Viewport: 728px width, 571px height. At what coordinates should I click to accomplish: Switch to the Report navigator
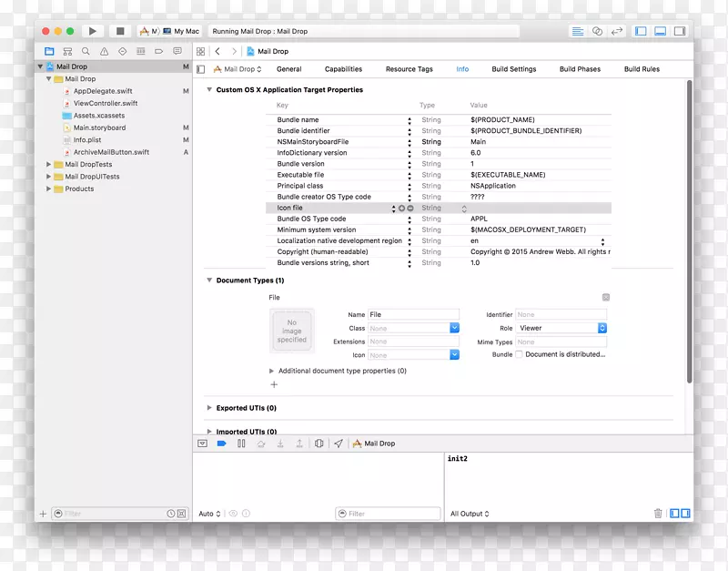click(x=177, y=50)
